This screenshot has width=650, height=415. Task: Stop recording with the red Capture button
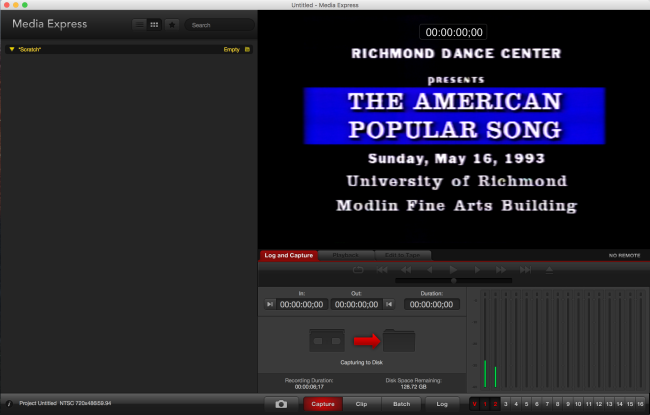tap(323, 404)
